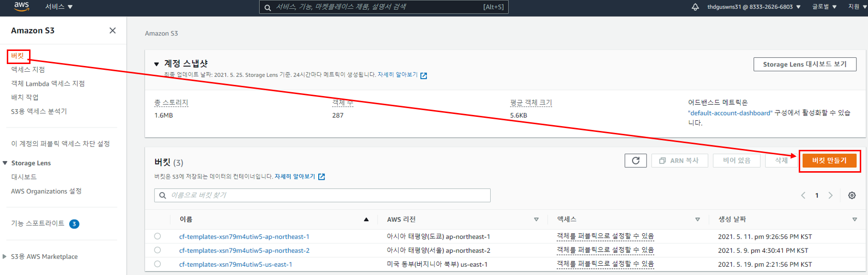Sort by AWS 리전 column arrow
Viewport: 868px width, 275px height.
click(x=536, y=220)
